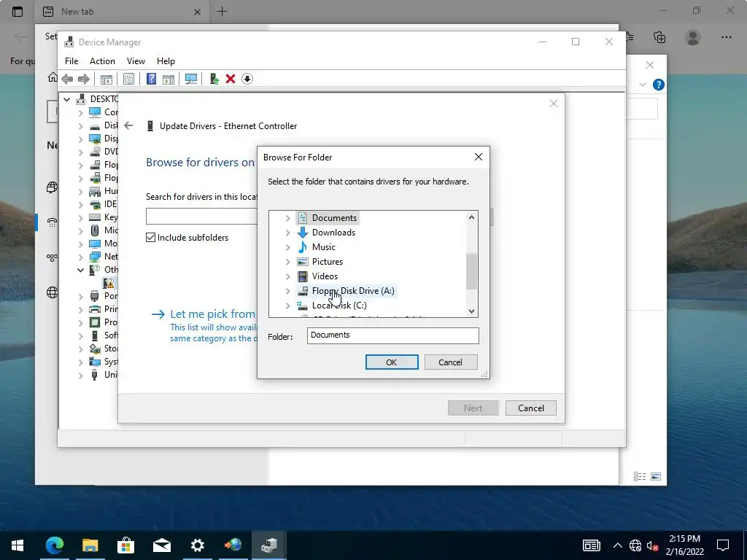Expand the DVD drives category chevron
This screenshot has height=560, width=747.
pos(80,152)
